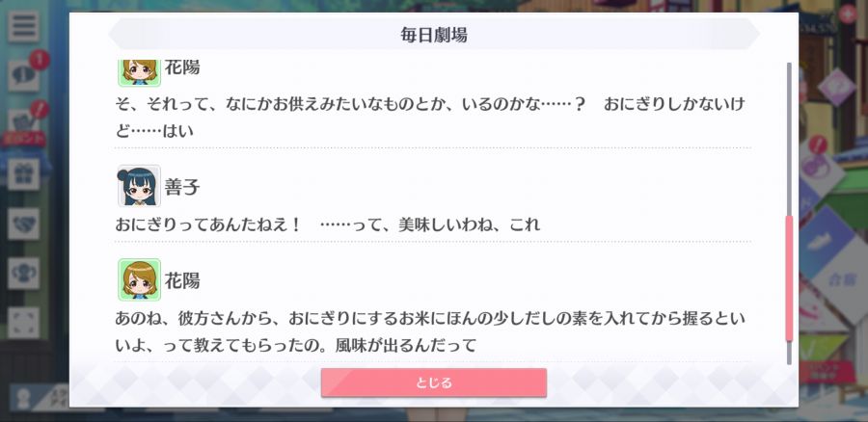868x422 pixels.
Task: Tap 花陽's avatar at top of list
Action: coord(139,72)
